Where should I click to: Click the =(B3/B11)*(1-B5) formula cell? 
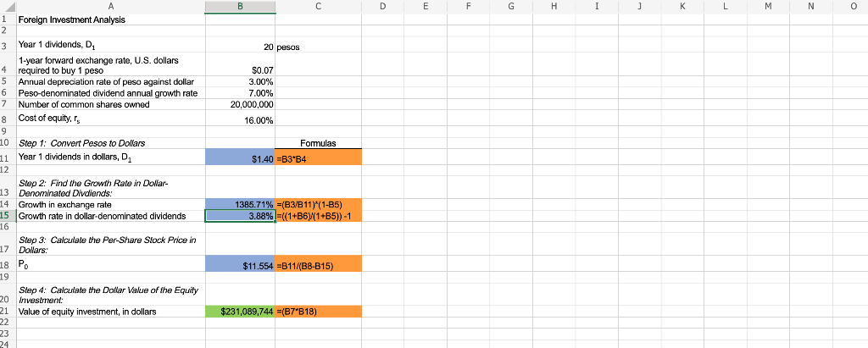tap(319, 204)
